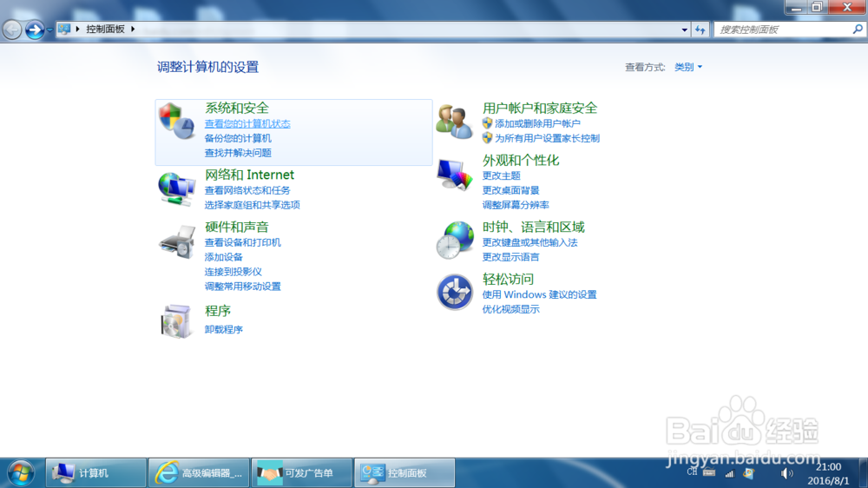The height and width of the screenshot is (488, 868).
Task: Click 调整常用移动设置 link
Action: 242,286
